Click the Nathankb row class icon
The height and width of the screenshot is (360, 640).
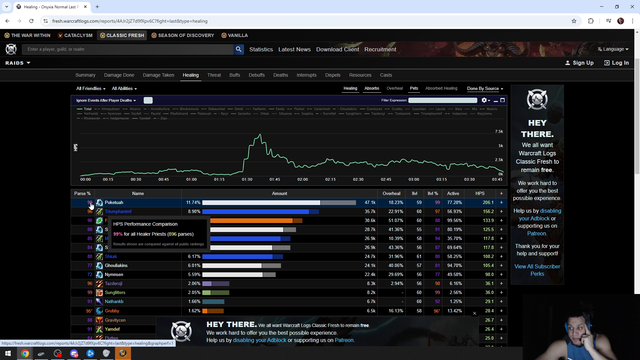[99, 302]
